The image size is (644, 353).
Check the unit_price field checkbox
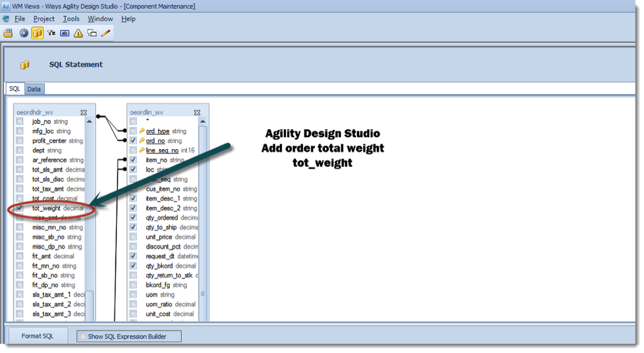(133, 237)
